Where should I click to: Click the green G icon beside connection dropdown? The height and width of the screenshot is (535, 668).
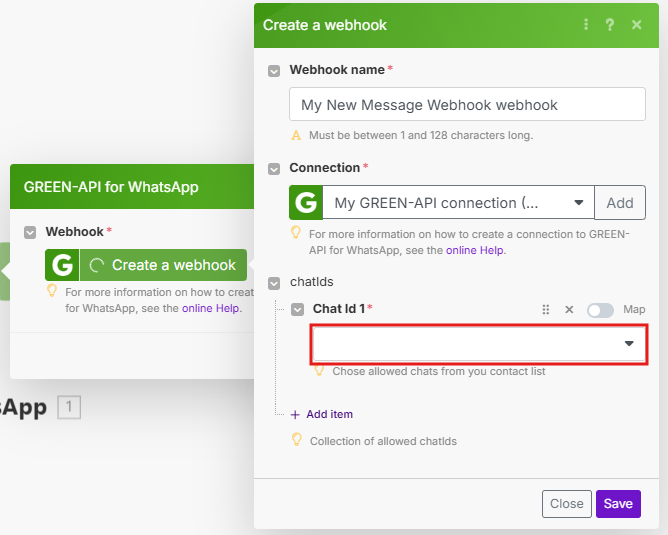click(x=305, y=203)
